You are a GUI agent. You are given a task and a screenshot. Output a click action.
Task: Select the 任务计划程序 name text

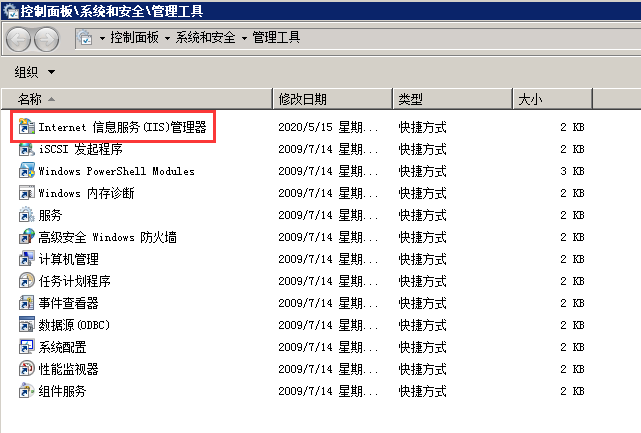point(74,282)
